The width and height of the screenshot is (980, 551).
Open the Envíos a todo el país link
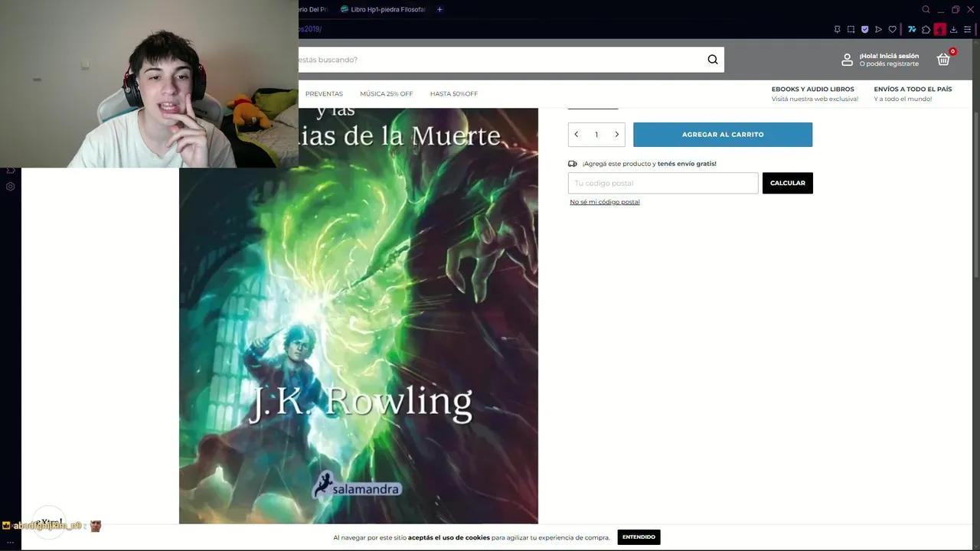click(913, 90)
